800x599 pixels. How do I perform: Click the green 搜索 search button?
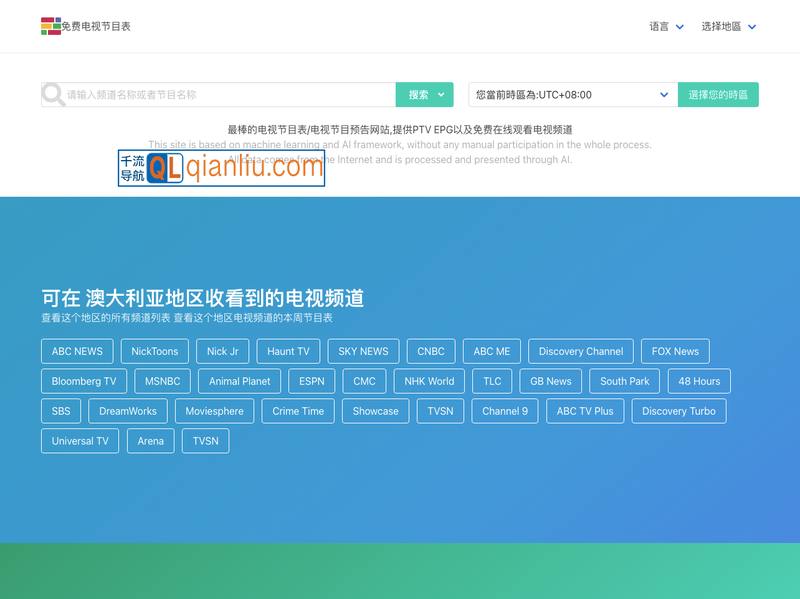pos(420,94)
